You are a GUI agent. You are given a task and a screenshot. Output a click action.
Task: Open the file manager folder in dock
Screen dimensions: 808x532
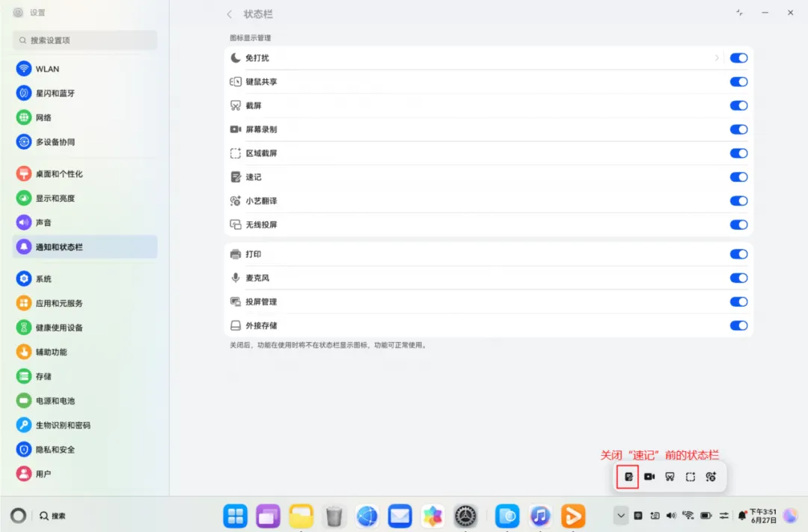(x=301, y=516)
